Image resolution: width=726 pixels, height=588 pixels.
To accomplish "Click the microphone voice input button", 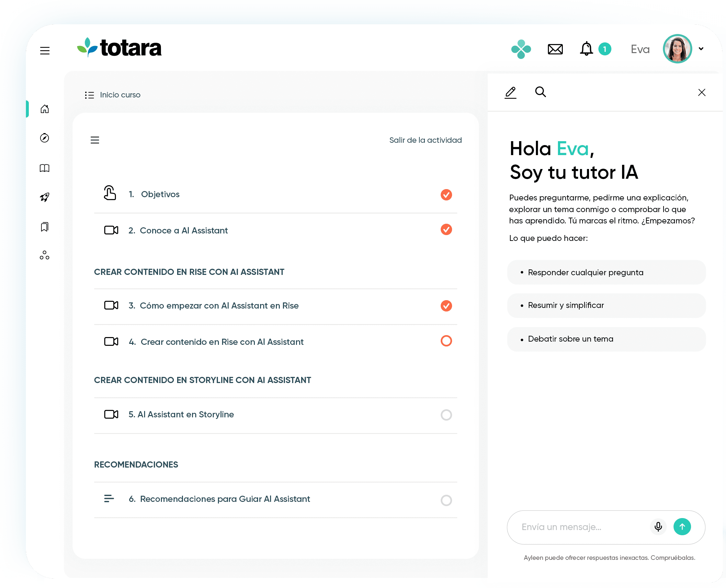I will (x=658, y=527).
